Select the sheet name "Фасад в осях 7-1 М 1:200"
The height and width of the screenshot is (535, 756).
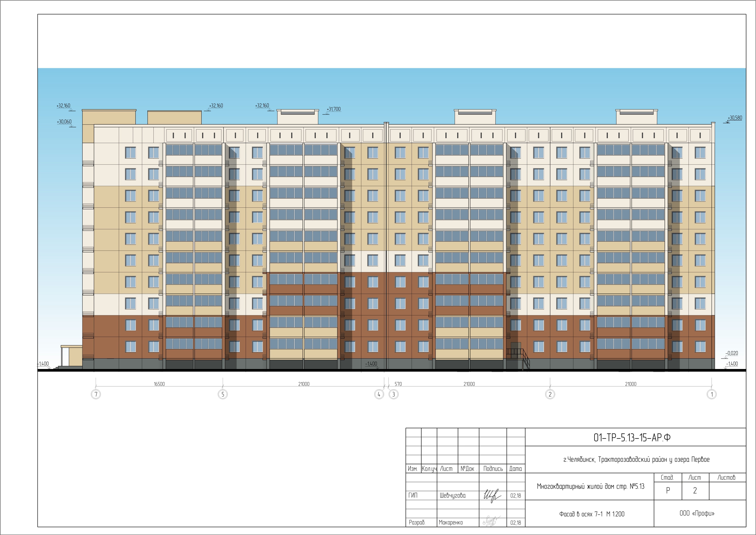pos(592,514)
